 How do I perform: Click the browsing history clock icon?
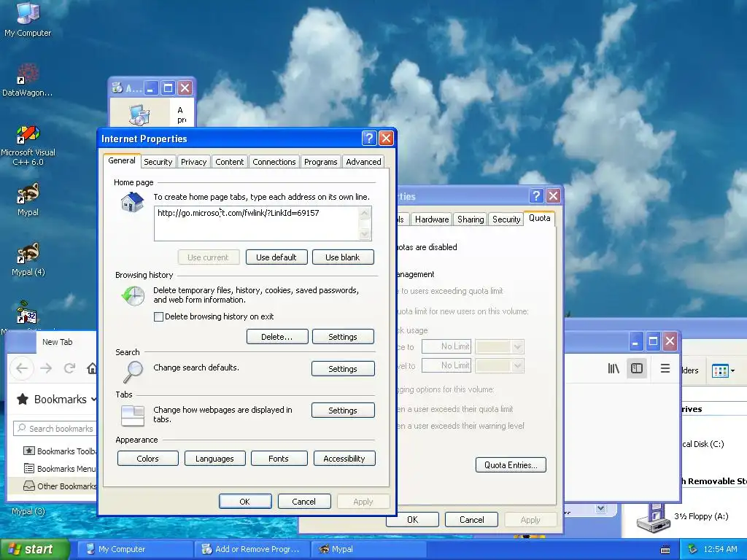(133, 296)
